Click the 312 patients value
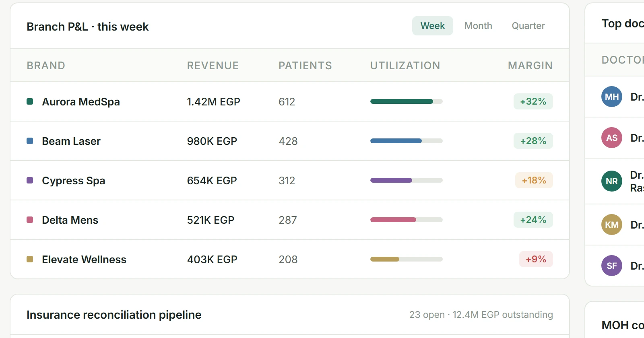The width and height of the screenshot is (644, 338). point(287,181)
